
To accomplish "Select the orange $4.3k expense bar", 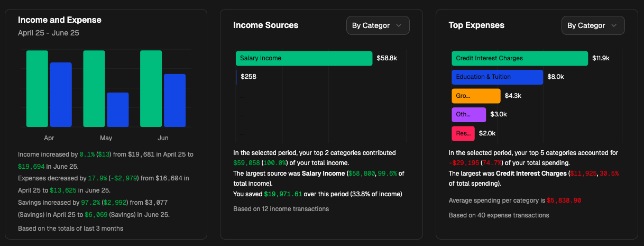I will 476,96.
